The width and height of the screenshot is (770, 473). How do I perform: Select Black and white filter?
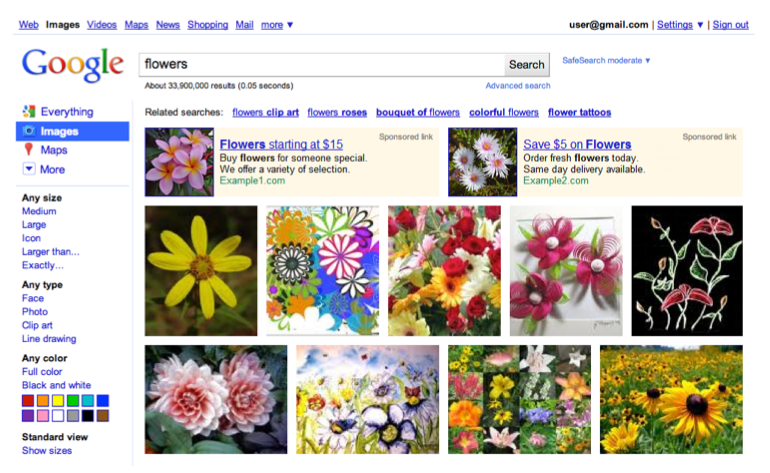point(56,385)
